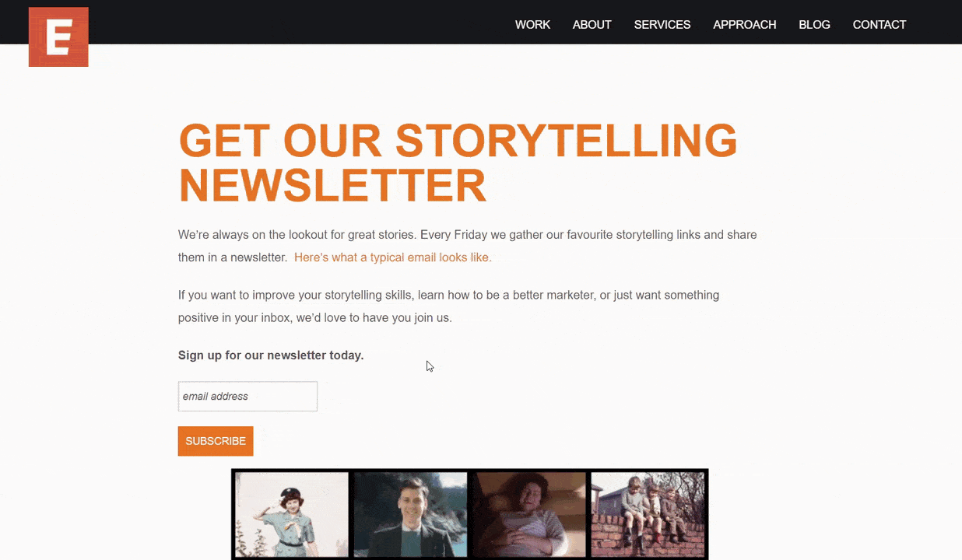The image size is (962, 560).
Task: Click the 'GET OUR STORYTELLING NEWSLETTER' heading
Action: click(458, 163)
